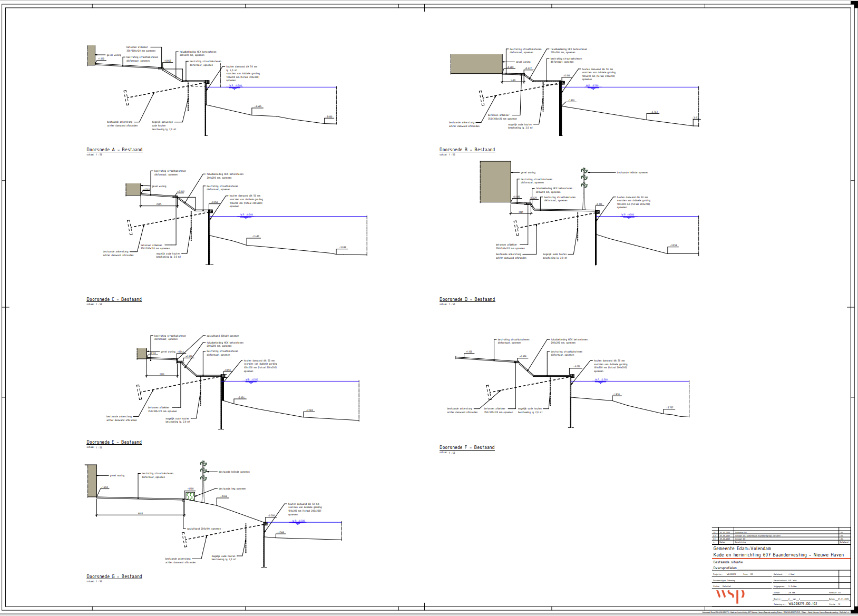
Task: Click 'opsluitband 200x100, opnemen' in section G
Action: click(204, 529)
